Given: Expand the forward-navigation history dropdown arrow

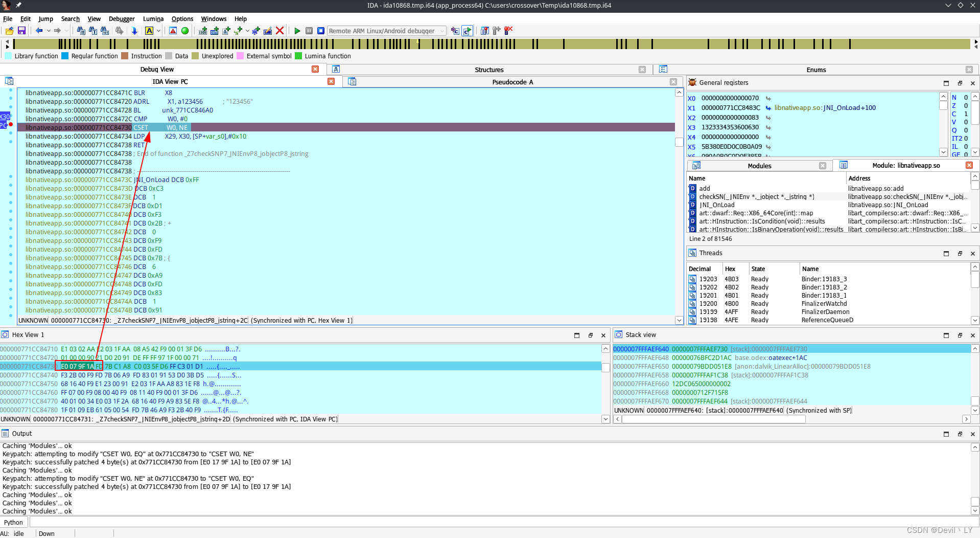Looking at the screenshot, I should coord(66,31).
